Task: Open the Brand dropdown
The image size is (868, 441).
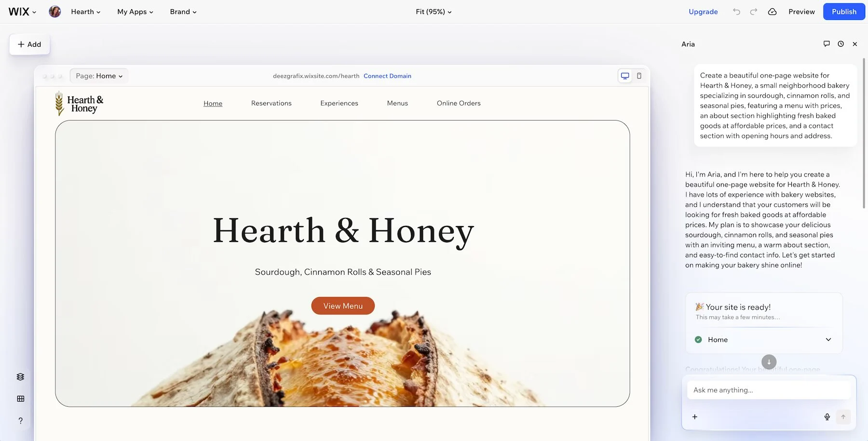Action: coord(183,12)
